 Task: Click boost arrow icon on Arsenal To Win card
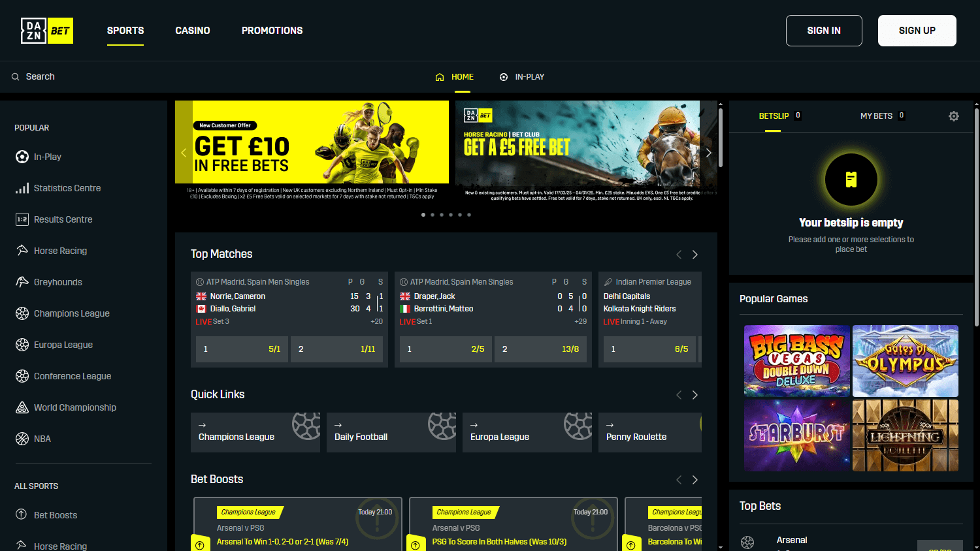(200, 545)
